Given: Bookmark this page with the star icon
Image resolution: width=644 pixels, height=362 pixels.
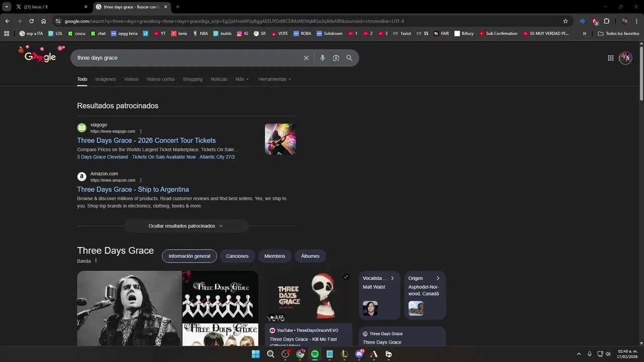Looking at the screenshot, I should pyautogui.click(x=566, y=21).
